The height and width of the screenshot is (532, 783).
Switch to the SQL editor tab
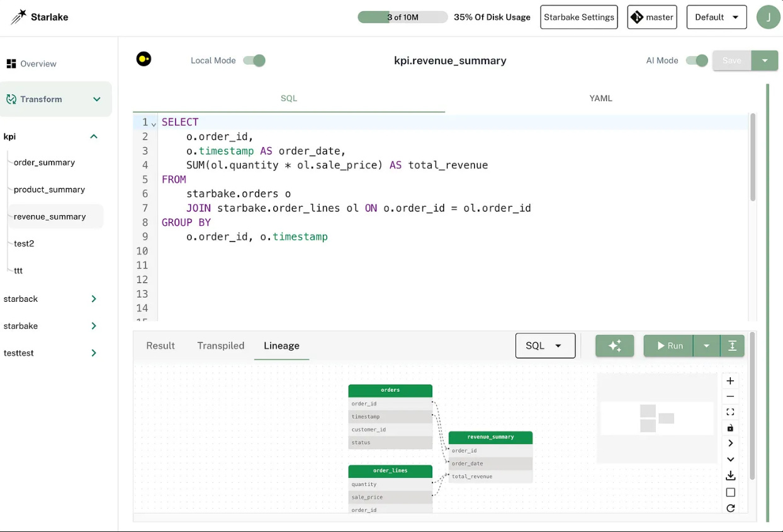click(x=289, y=98)
